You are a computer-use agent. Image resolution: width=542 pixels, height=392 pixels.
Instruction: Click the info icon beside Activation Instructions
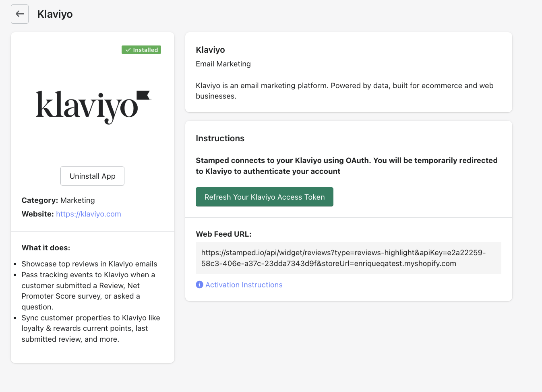click(x=199, y=285)
